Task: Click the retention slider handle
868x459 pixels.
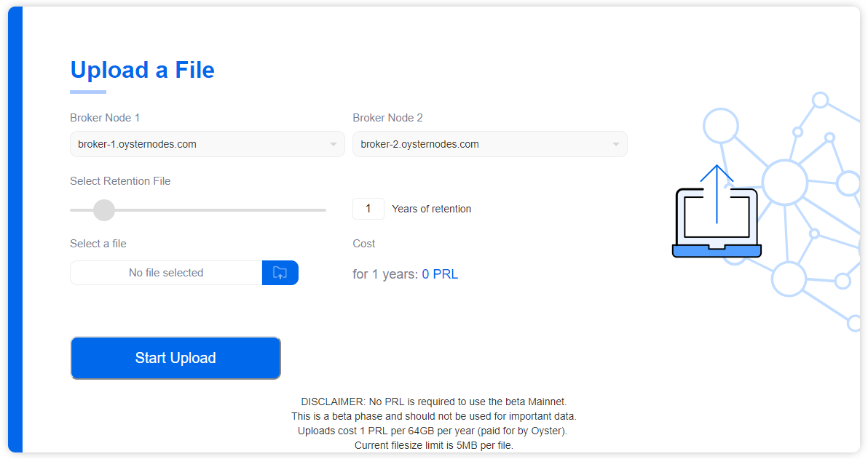Action: (104, 210)
